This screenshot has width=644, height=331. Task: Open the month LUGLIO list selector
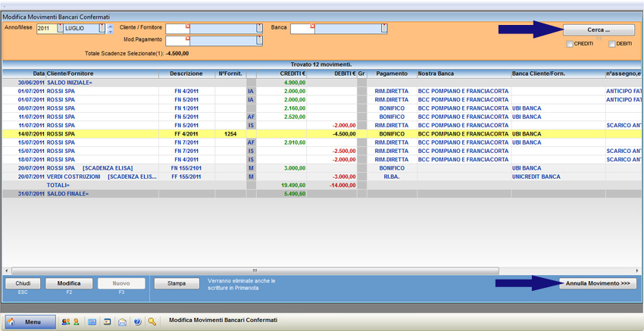[x=102, y=29]
